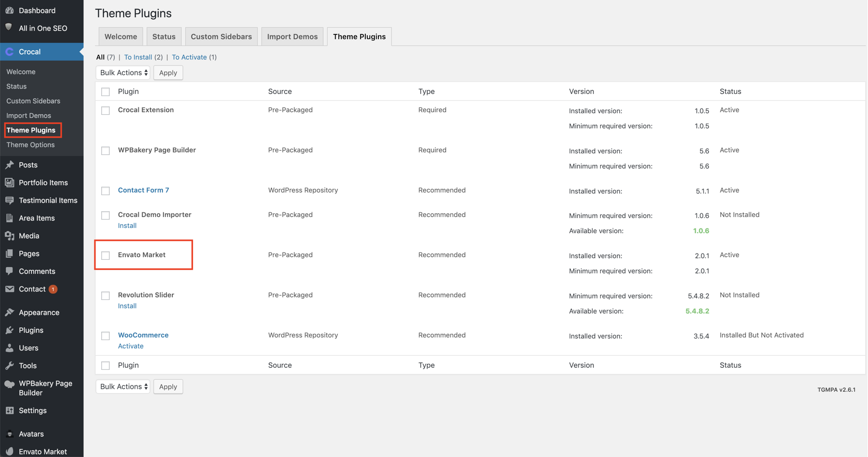Click available version 1.0.6 in green
This screenshot has height=457, width=868.
pyautogui.click(x=701, y=231)
